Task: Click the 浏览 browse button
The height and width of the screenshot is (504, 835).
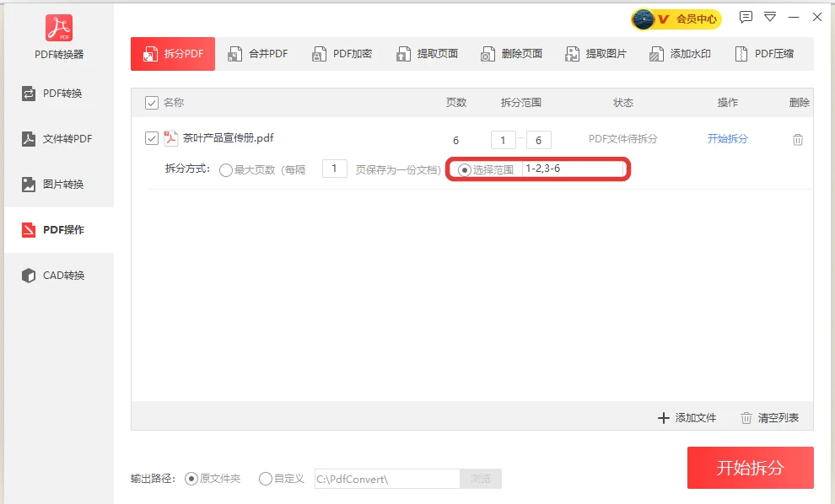Action: (x=481, y=479)
